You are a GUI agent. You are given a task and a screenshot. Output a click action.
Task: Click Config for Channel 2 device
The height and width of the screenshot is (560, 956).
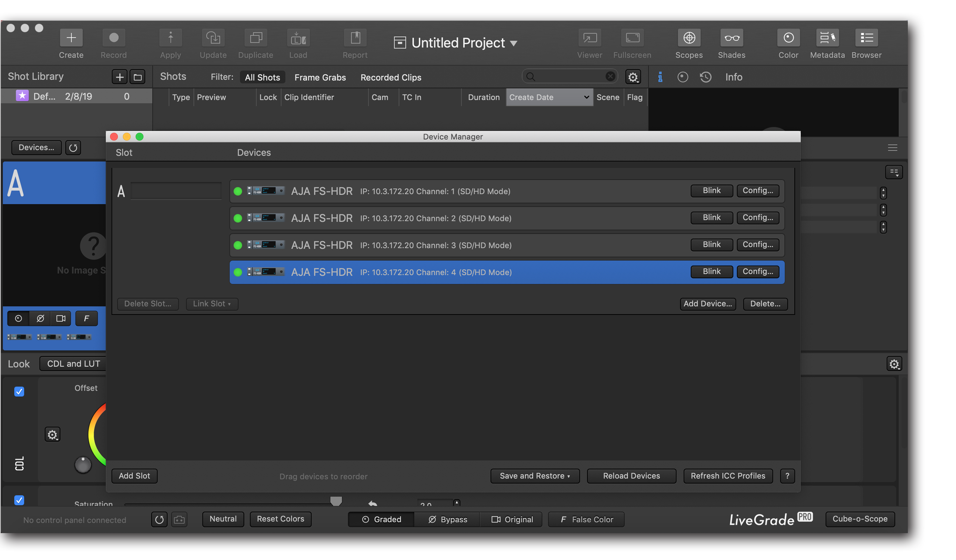tap(757, 217)
